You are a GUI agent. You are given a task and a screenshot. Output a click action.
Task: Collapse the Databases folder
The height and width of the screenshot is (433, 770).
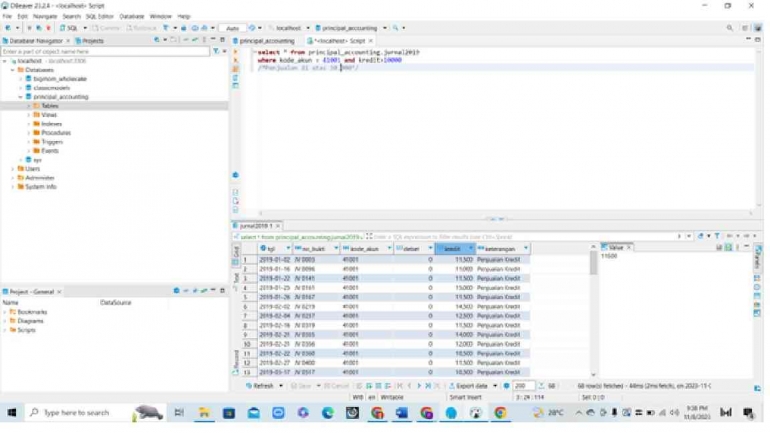tap(13, 70)
